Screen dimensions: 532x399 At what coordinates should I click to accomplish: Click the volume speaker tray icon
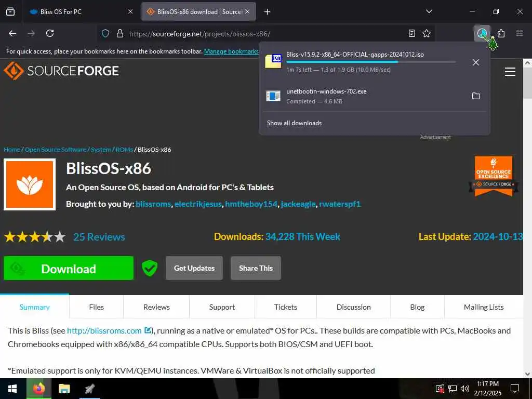click(x=465, y=389)
